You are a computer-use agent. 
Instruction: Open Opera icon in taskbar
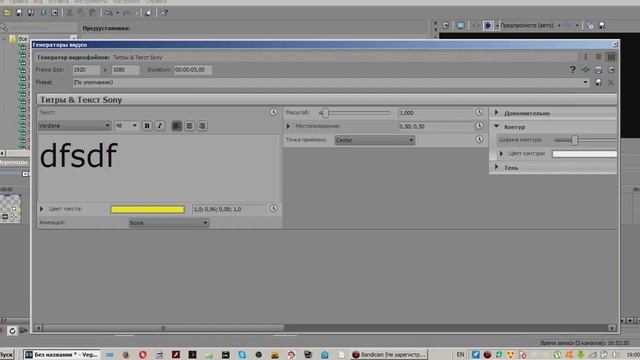[142, 355]
